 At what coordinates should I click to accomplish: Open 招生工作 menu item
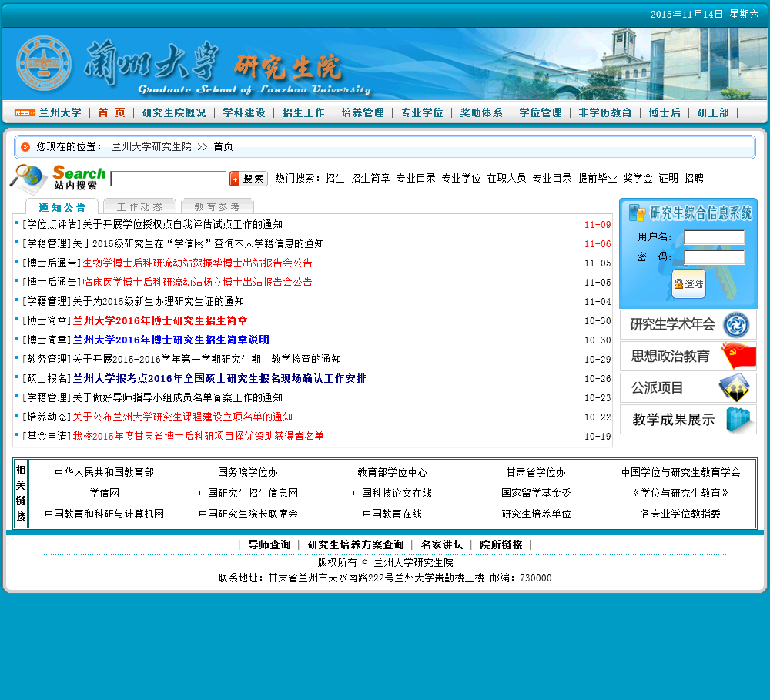(x=303, y=112)
